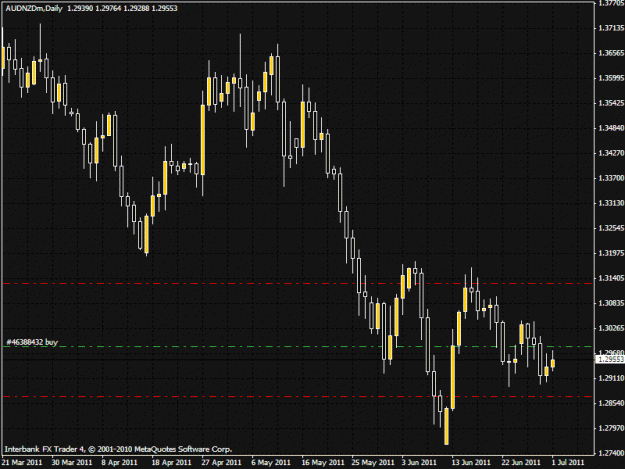
Task: Click the 1.27400 price scale label
Action: (x=611, y=453)
